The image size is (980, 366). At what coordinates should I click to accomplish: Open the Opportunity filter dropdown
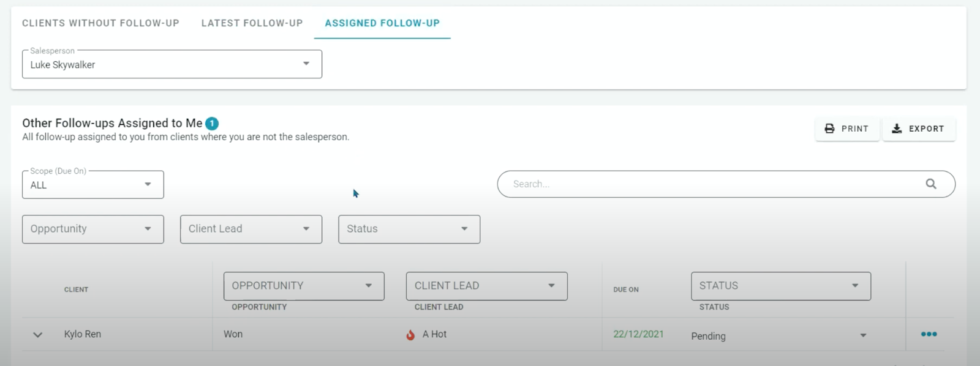pyautogui.click(x=92, y=229)
